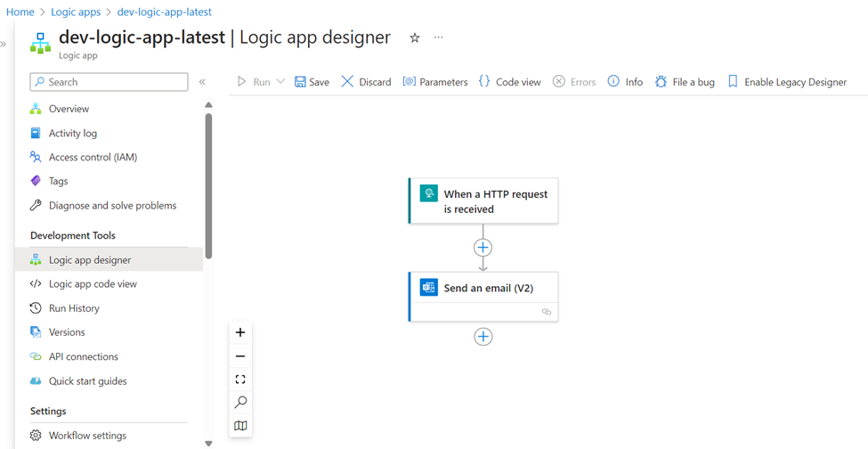
Task: Add a new step after Send an email
Action: (x=483, y=337)
